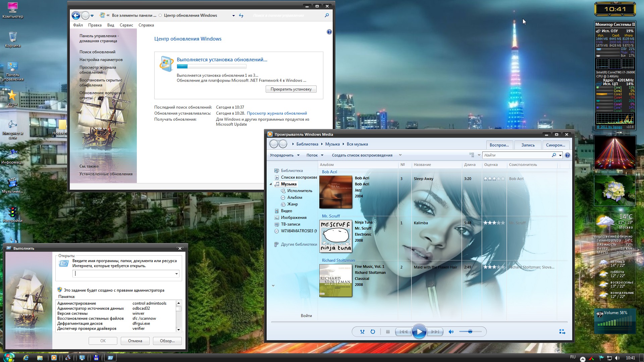This screenshot has height=362, width=644.
Task: Skip to the previous track
Action: point(404,332)
